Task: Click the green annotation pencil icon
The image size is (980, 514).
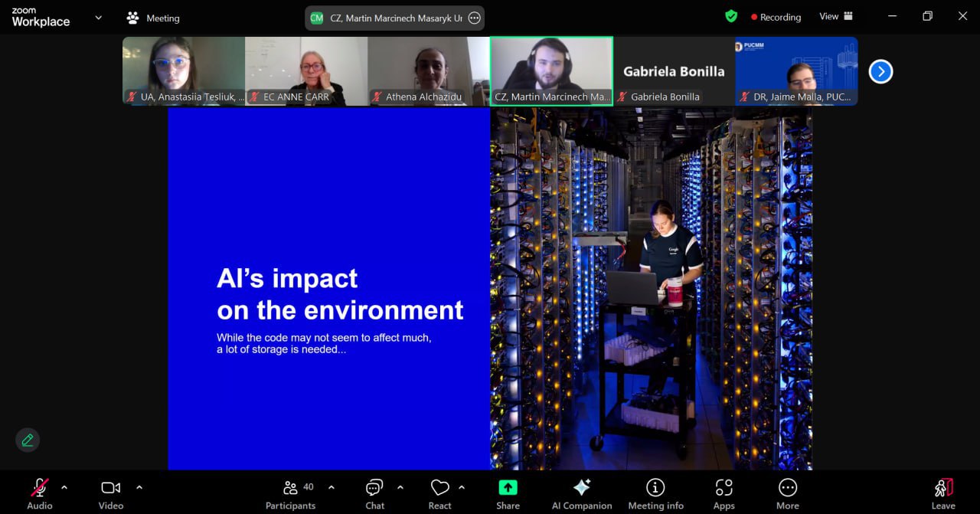Action: [x=28, y=440]
